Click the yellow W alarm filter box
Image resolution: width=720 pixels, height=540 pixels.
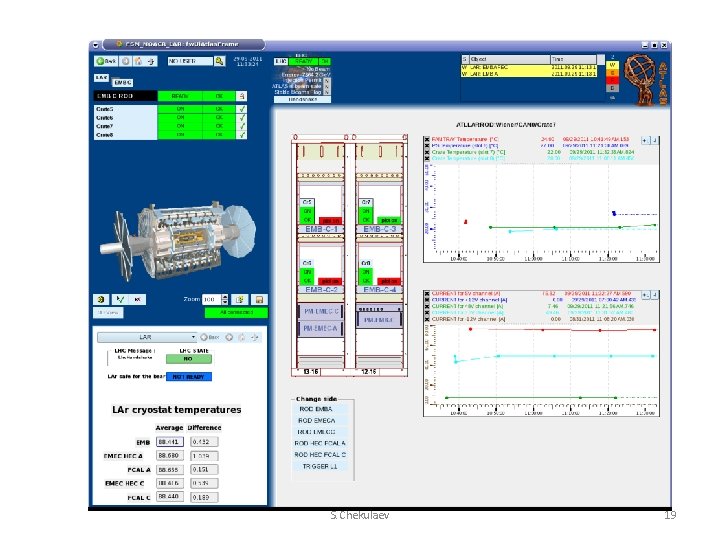point(613,65)
